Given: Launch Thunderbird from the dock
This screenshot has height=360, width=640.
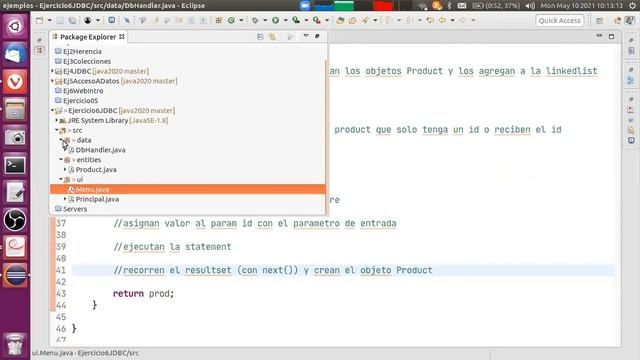Looking at the screenshot, I should point(15,54).
